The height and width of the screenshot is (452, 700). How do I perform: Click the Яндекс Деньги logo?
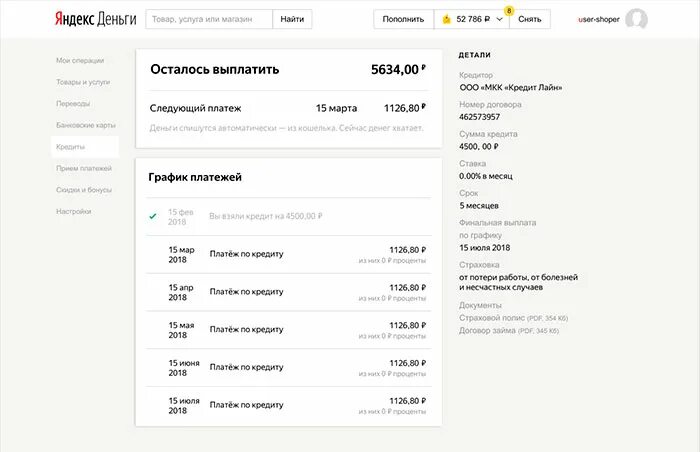(94, 19)
